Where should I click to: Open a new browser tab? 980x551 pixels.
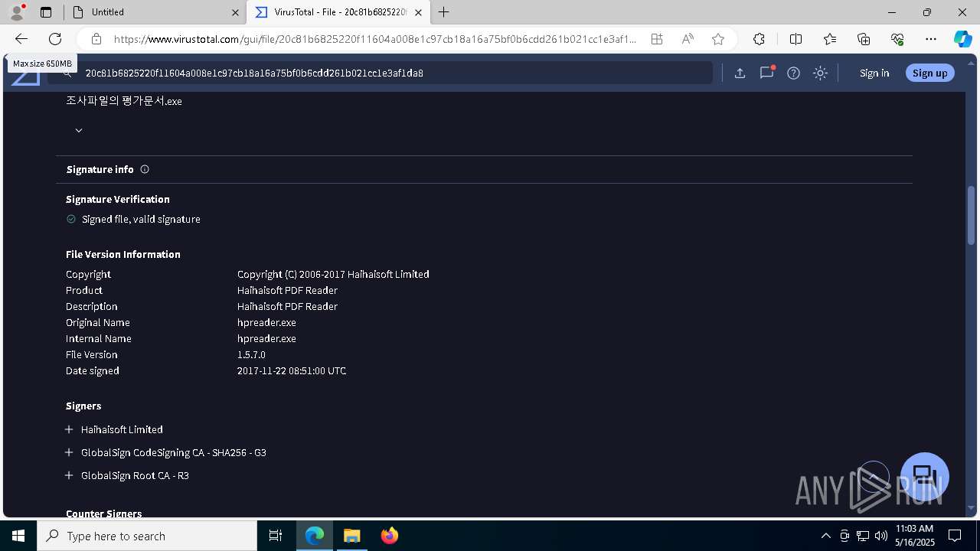444,12
